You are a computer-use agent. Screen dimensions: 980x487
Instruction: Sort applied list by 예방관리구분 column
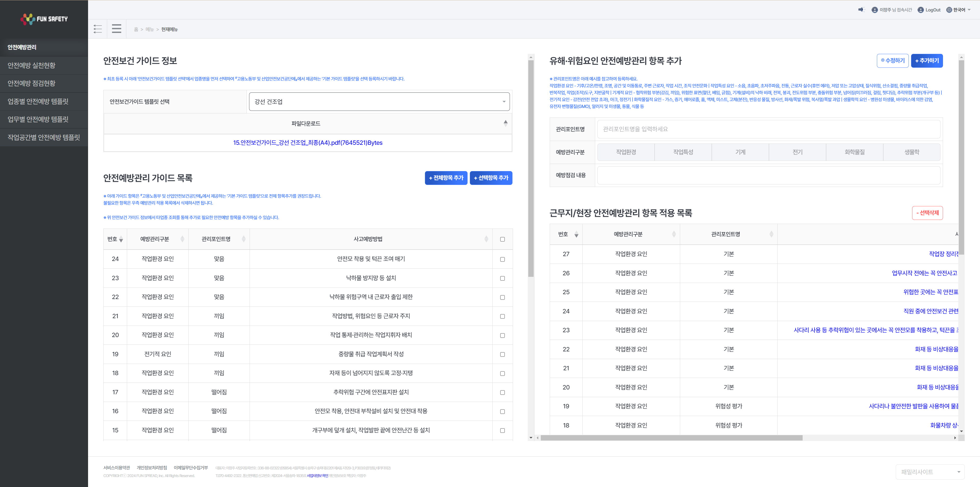(674, 234)
